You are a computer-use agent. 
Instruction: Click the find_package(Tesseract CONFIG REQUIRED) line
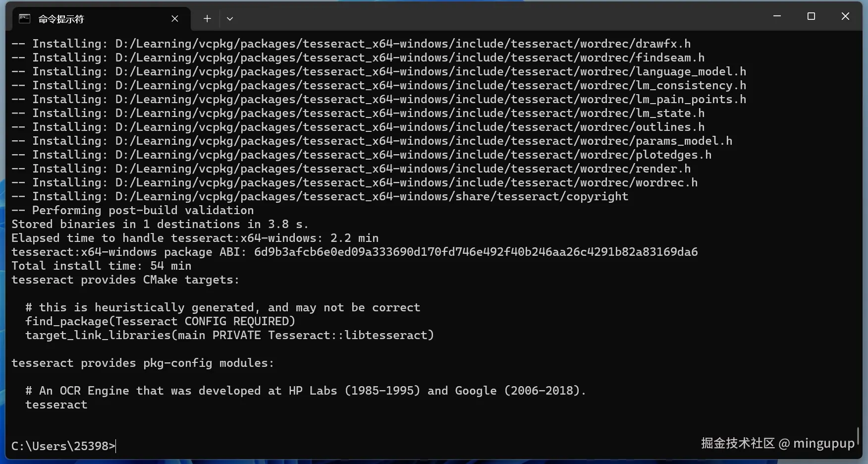(x=160, y=321)
